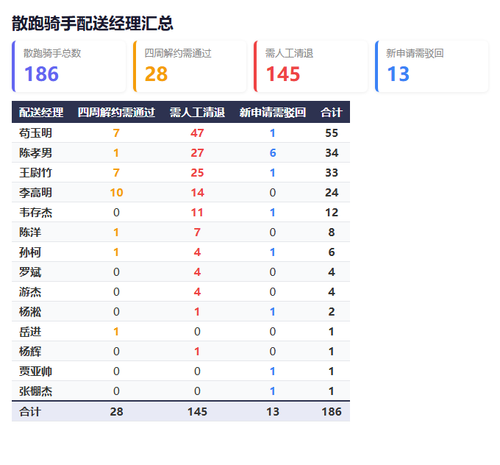The image size is (500, 465).
Task: Select the manager name 王尉竹
Action: click(35, 173)
